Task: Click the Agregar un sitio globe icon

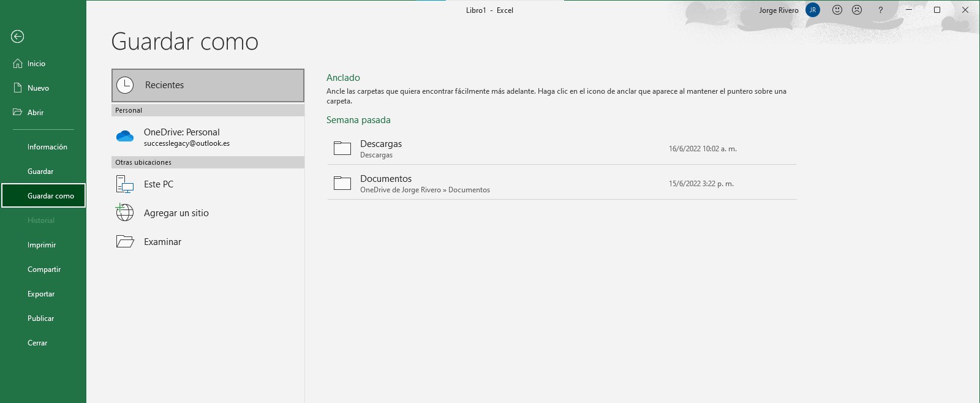Action: pos(125,213)
